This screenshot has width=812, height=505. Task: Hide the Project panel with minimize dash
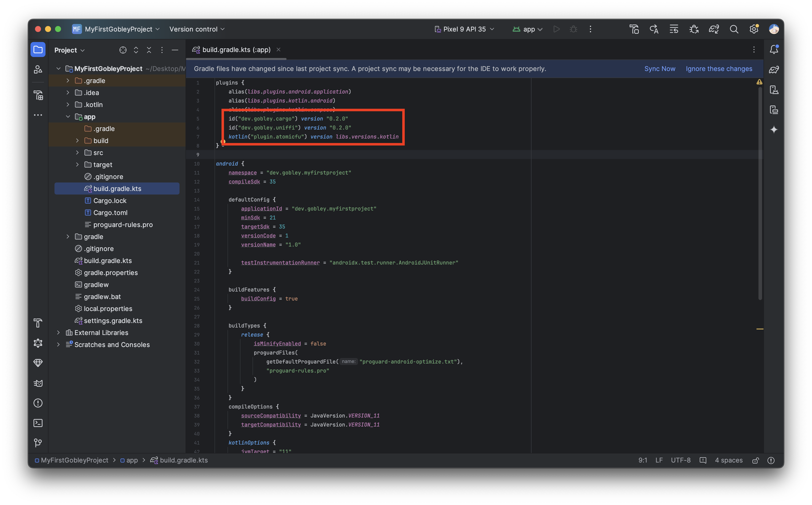coord(175,50)
